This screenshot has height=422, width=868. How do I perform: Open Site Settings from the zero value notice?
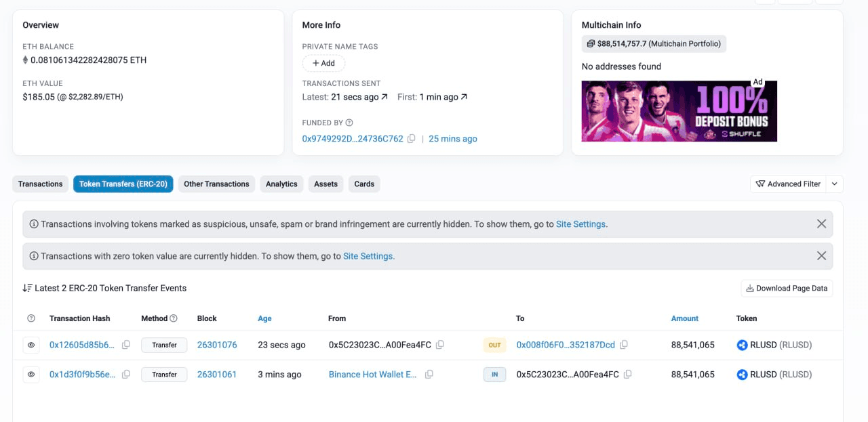click(368, 256)
